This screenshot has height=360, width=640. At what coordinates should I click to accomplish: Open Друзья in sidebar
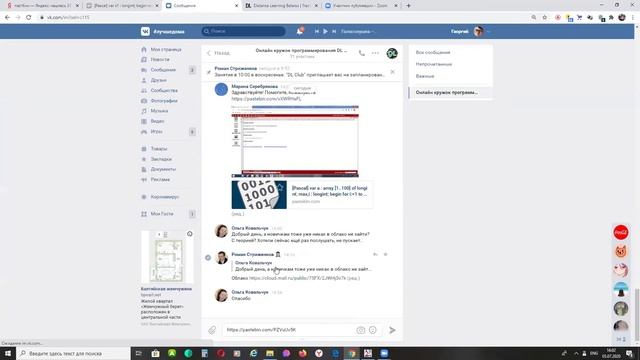[x=158, y=80]
